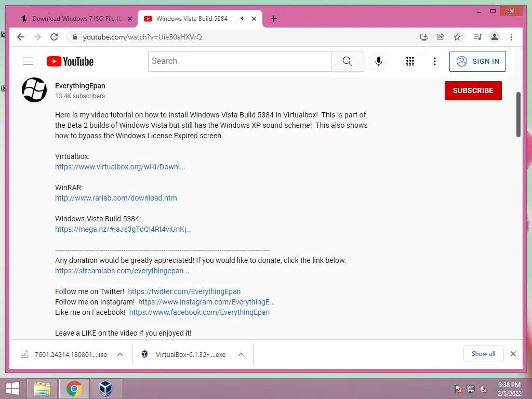Screen dimensions: 532x399
Task: Open the rarlab.com download link
Action: (116, 198)
